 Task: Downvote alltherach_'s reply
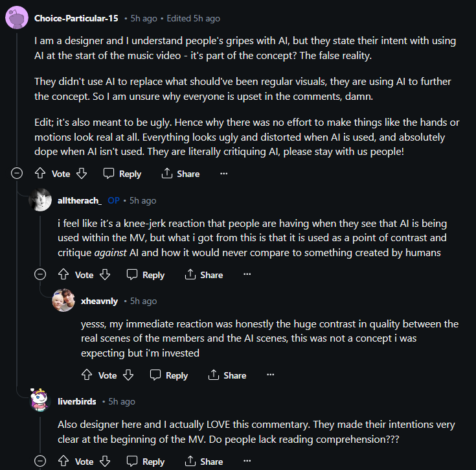pos(104,275)
